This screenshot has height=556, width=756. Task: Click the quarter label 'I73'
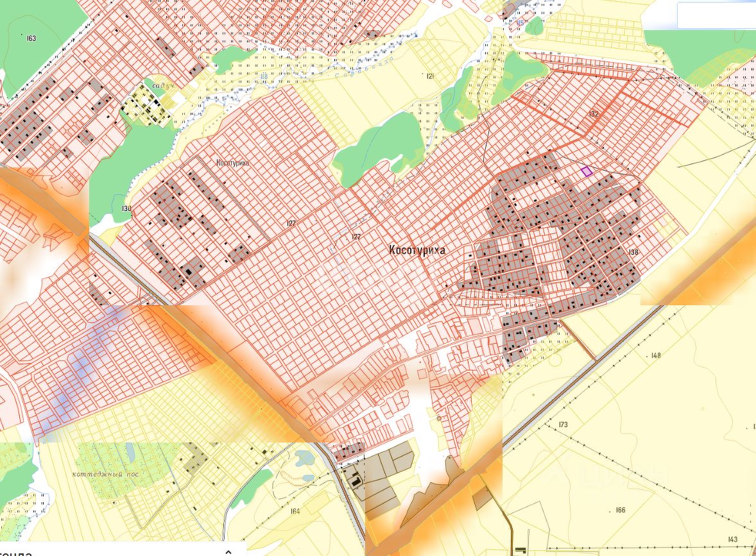(563, 425)
